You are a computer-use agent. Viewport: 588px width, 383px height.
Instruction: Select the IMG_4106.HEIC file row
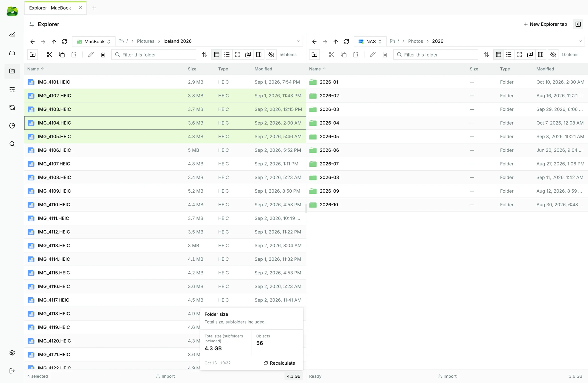(165, 150)
